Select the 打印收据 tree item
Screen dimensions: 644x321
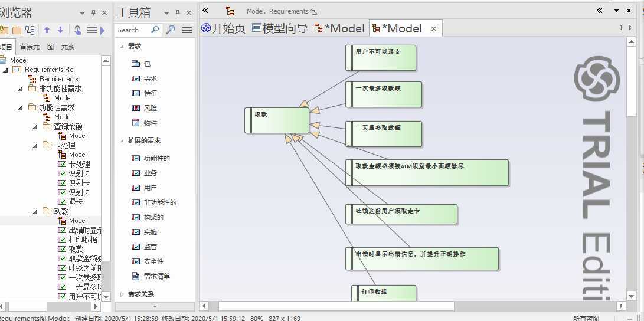78,240
